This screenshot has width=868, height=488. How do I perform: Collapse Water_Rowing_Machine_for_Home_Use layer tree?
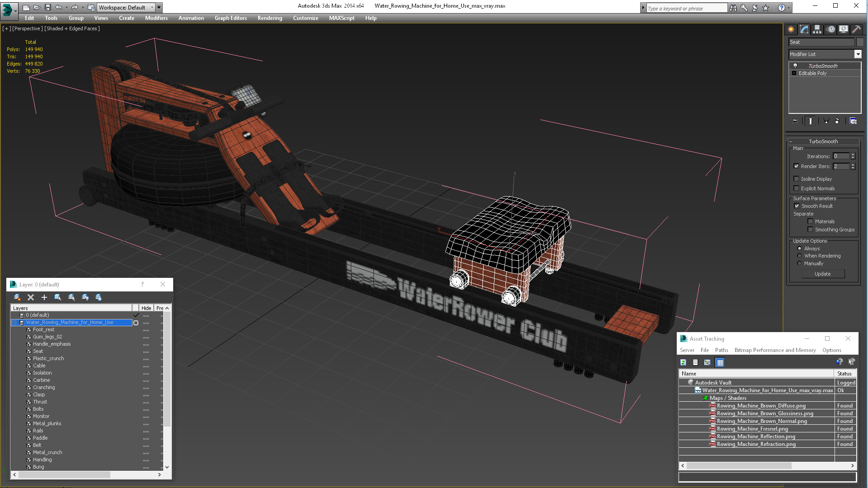click(14, 323)
